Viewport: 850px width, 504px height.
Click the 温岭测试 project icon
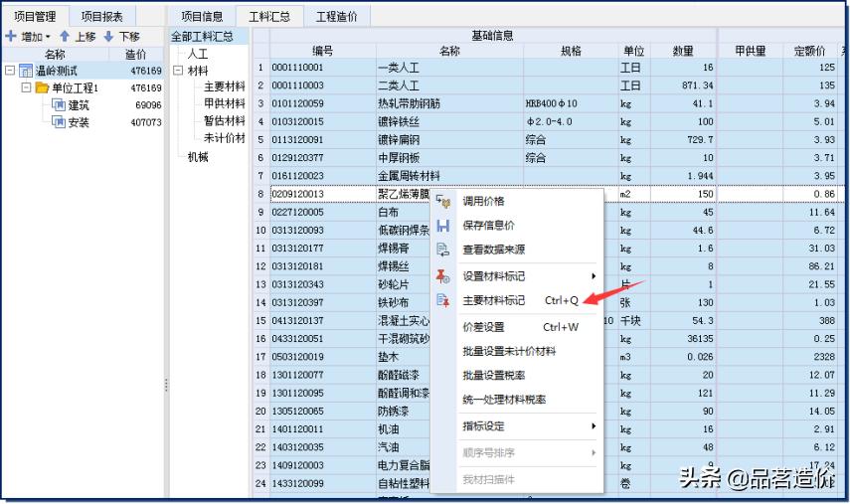[x=26, y=71]
